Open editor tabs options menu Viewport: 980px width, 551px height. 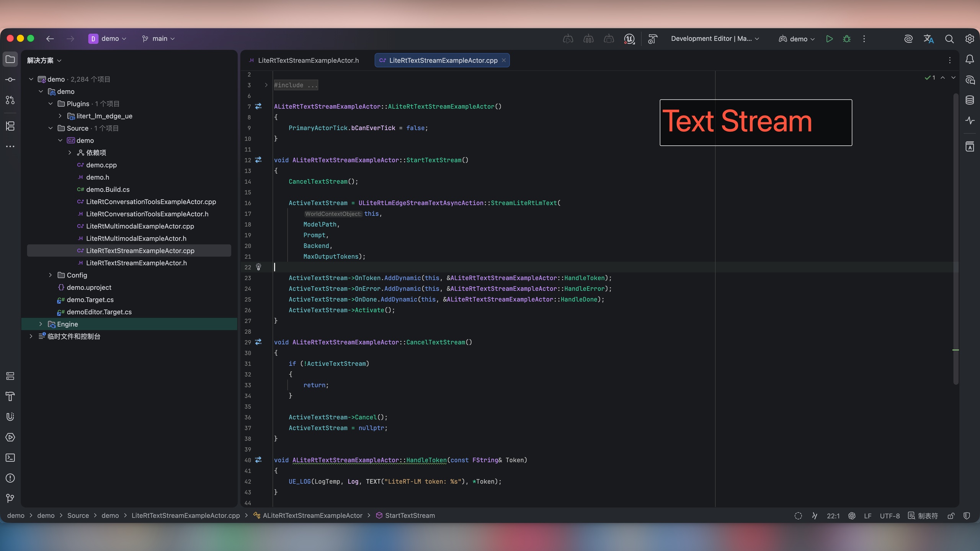pyautogui.click(x=950, y=60)
